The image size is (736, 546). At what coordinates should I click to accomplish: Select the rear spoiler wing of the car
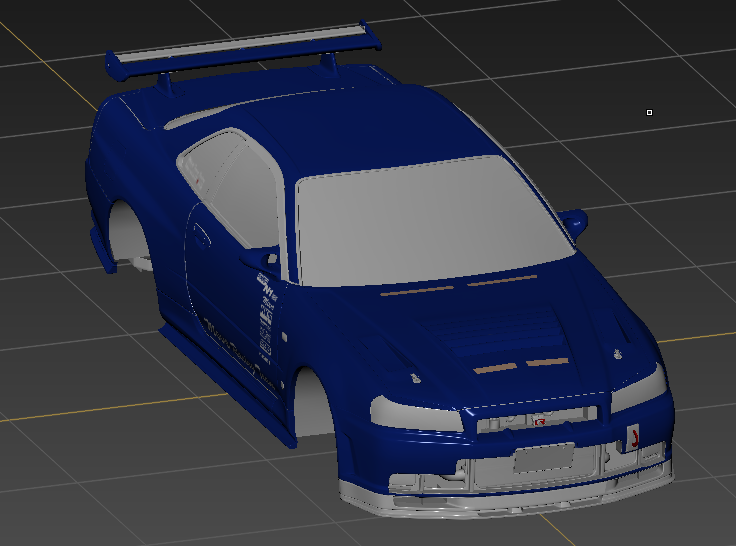click(244, 50)
